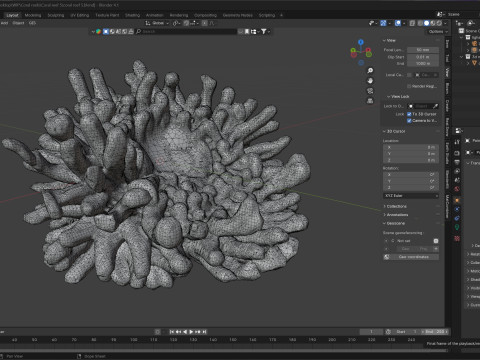The image size is (480, 360).
Task: Click the End frame field
Action: (x=435, y=332)
